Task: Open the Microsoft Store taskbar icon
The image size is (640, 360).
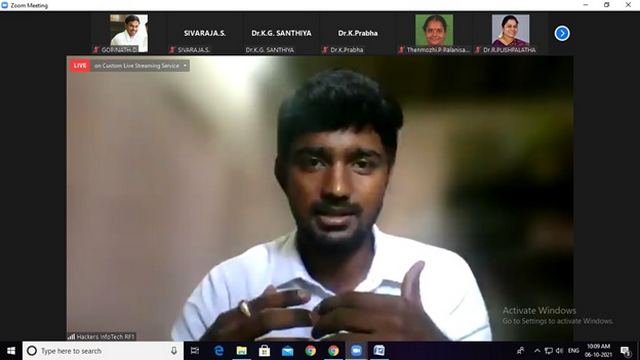Action: click(264, 351)
